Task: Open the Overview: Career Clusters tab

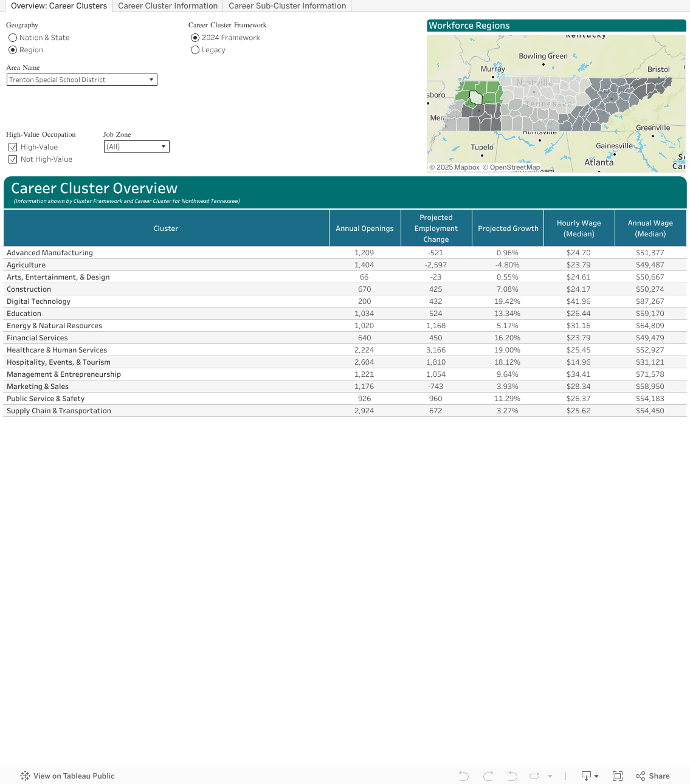Action: pos(59,6)
